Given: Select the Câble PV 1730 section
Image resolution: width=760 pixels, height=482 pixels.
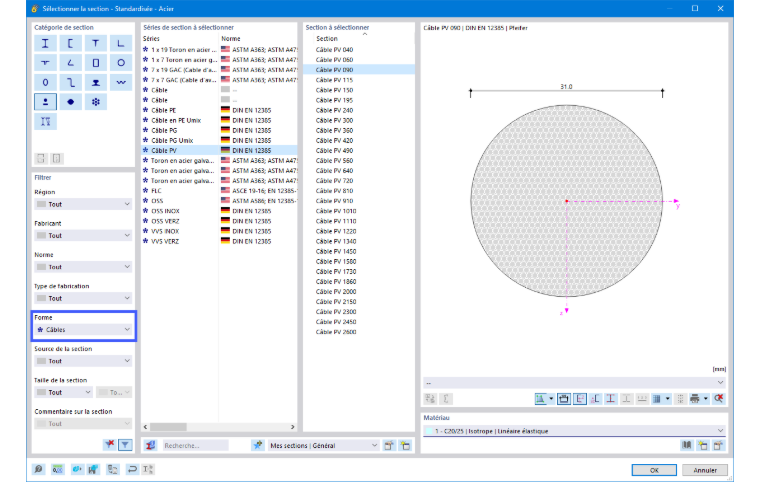Looking at the screenshot, I should [359, 272].
